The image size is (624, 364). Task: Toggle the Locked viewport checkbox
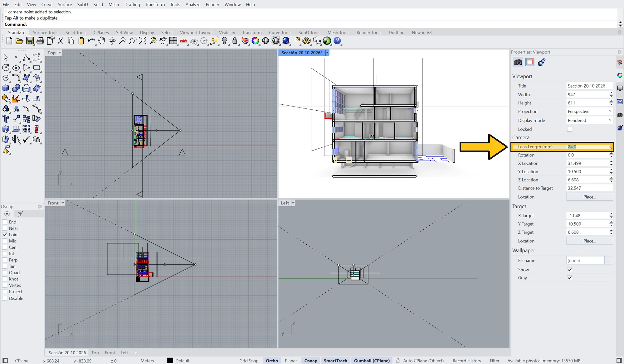pos(570,129)
